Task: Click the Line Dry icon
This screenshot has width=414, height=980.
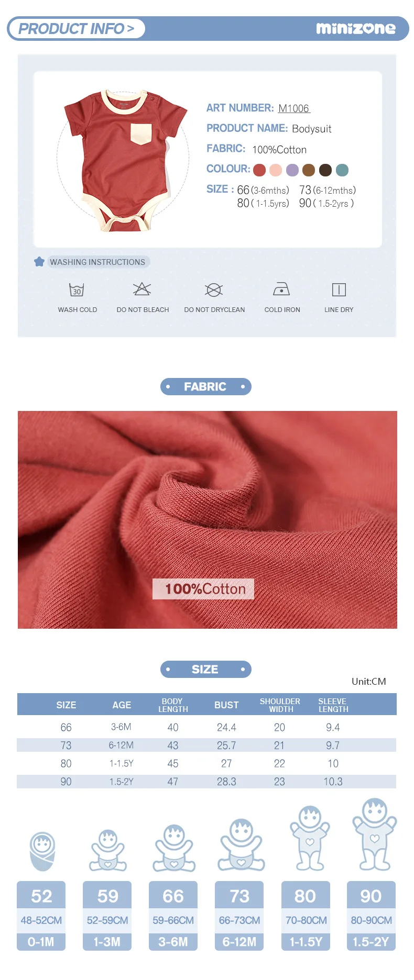Action: (x=339, y=289)
